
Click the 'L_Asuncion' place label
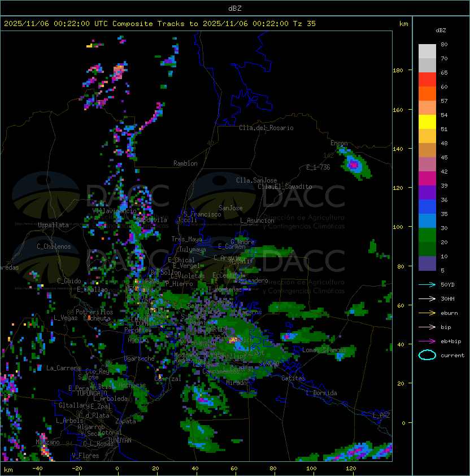click(x=257, y=220)
